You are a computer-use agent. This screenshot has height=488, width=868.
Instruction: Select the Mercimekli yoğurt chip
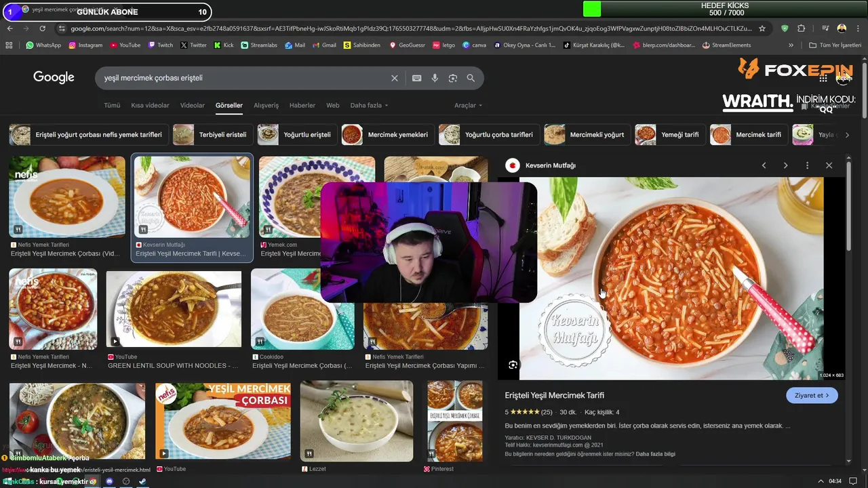pos(587,135)
